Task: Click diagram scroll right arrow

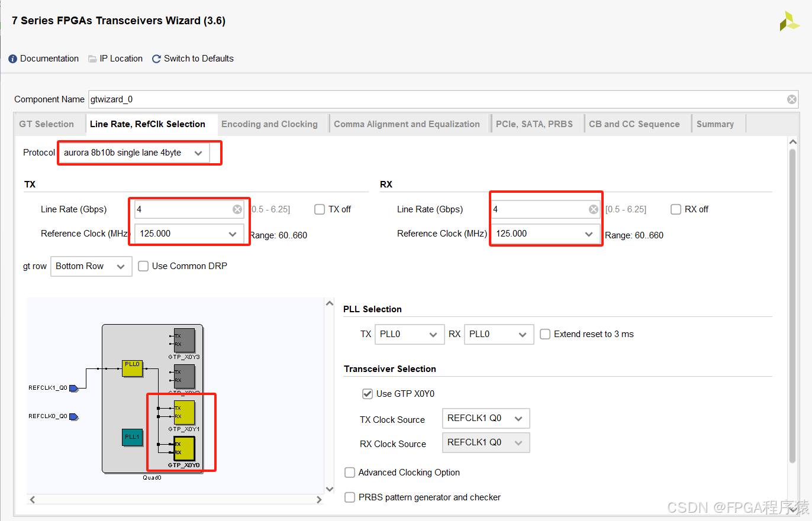Action: point(319,500)
